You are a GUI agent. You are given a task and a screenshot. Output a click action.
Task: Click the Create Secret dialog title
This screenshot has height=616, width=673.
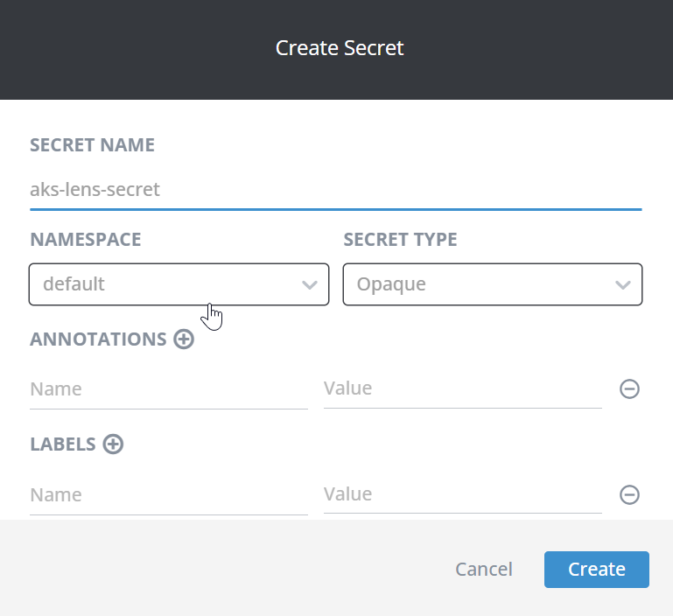tap(340, 48)
